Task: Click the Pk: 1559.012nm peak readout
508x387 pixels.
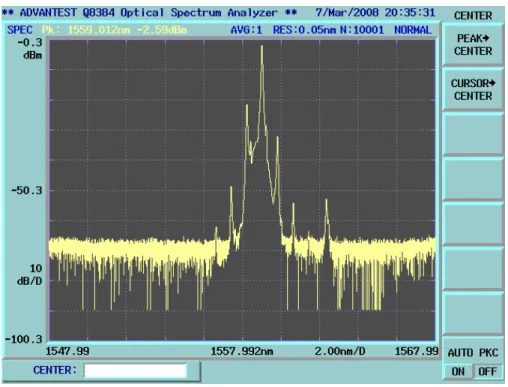Action: (86, 30)
